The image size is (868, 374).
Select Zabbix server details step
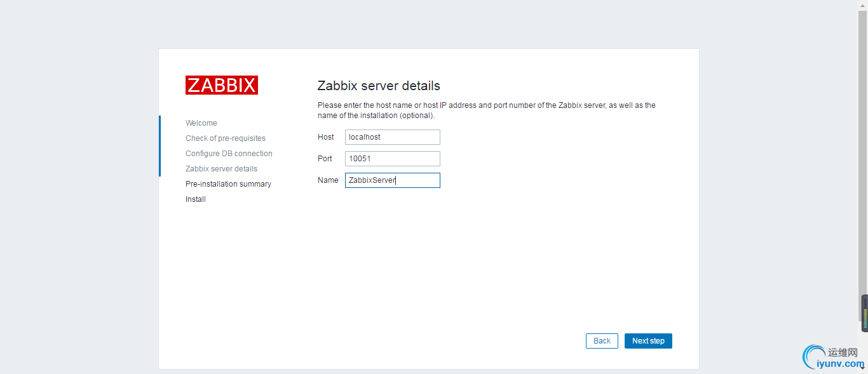click(221, 169)
